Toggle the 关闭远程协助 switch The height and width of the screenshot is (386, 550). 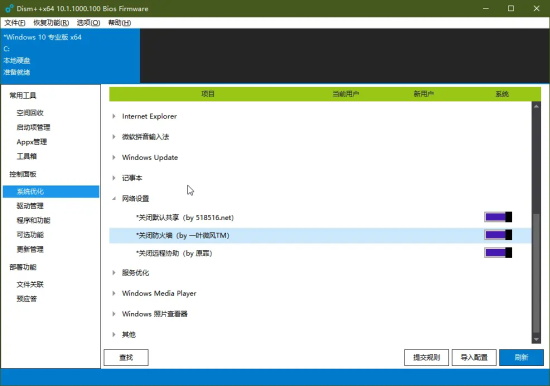click(x=498, y=253)
